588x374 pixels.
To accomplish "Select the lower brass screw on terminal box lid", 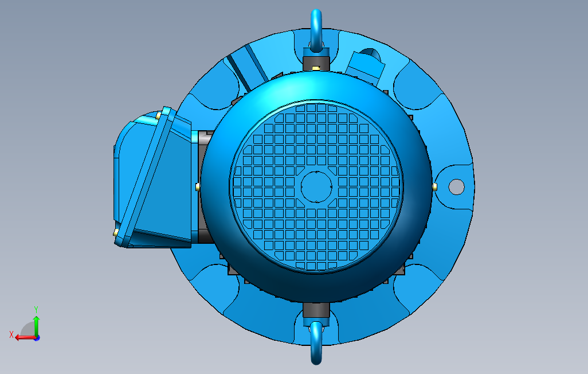I will (116, 233).
